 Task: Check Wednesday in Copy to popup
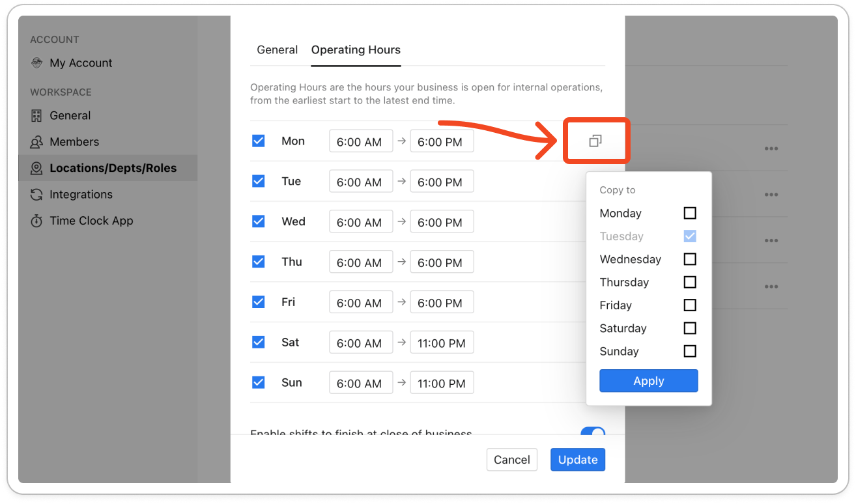(x=690, y=259)
